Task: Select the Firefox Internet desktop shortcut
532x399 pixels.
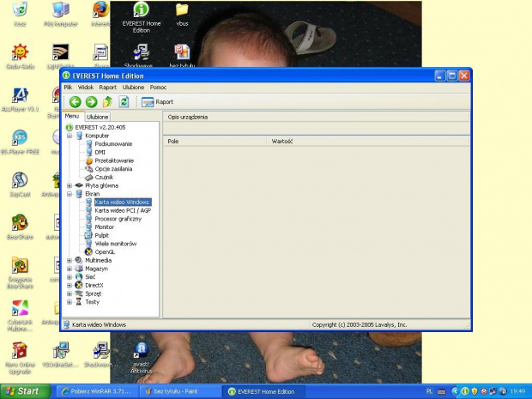Action: [x=101, y=14]
